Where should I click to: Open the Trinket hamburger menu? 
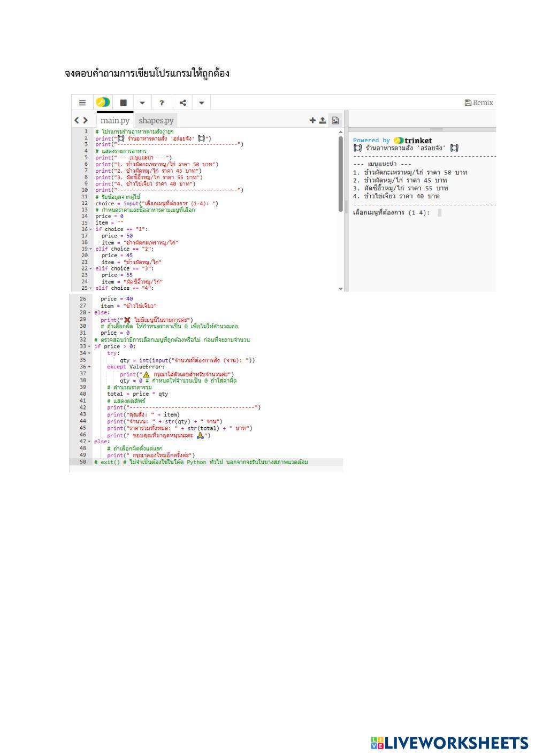click(82, 103)
